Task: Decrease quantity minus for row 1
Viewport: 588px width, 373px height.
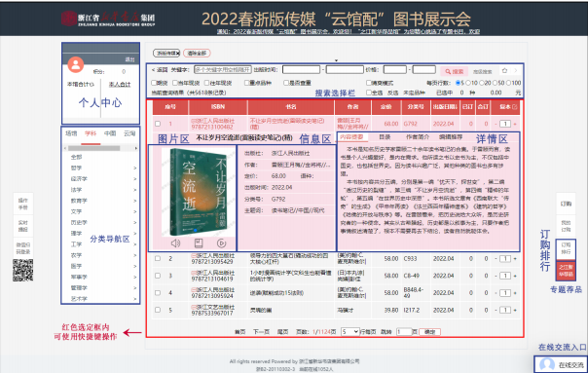Action: (x=496, y=124)
